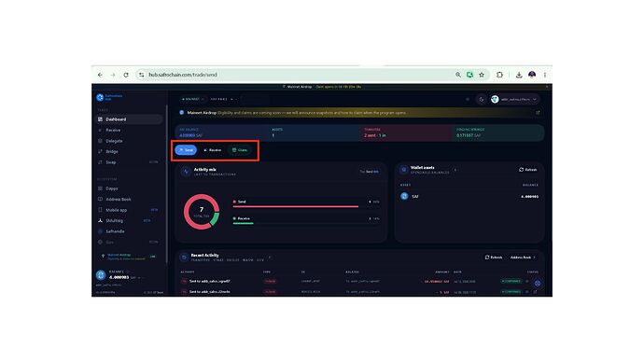Click the wallet avatar beside the sidebar balance
644x362 pixels.
(101, 275)
